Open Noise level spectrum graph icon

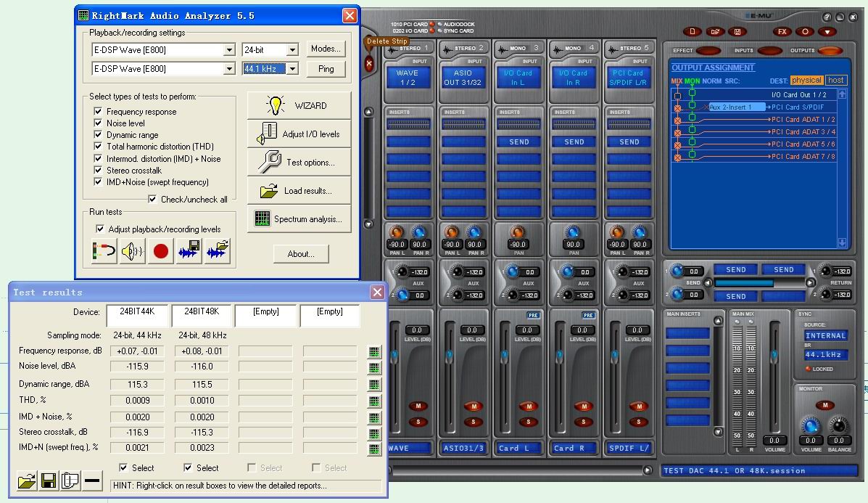(374, 368)
